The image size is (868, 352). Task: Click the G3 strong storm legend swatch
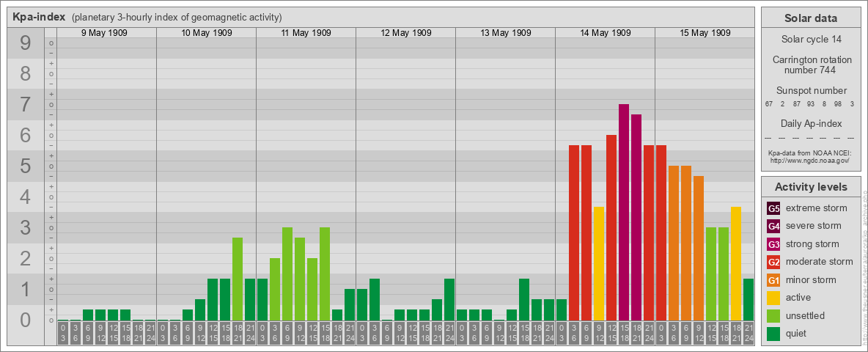tap(773, 244)
